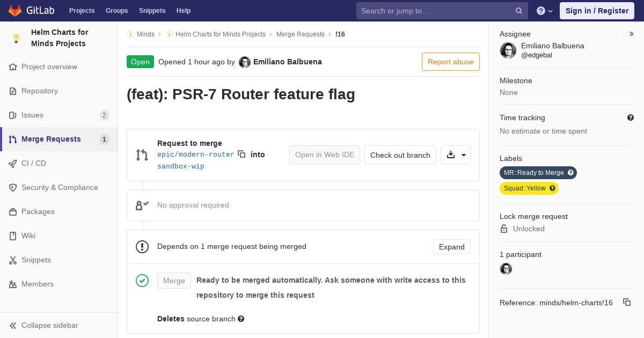This screenshot has width=644, height=338.
Task: Click the assignee avatar in sidebar
Action: coord(508,50)
